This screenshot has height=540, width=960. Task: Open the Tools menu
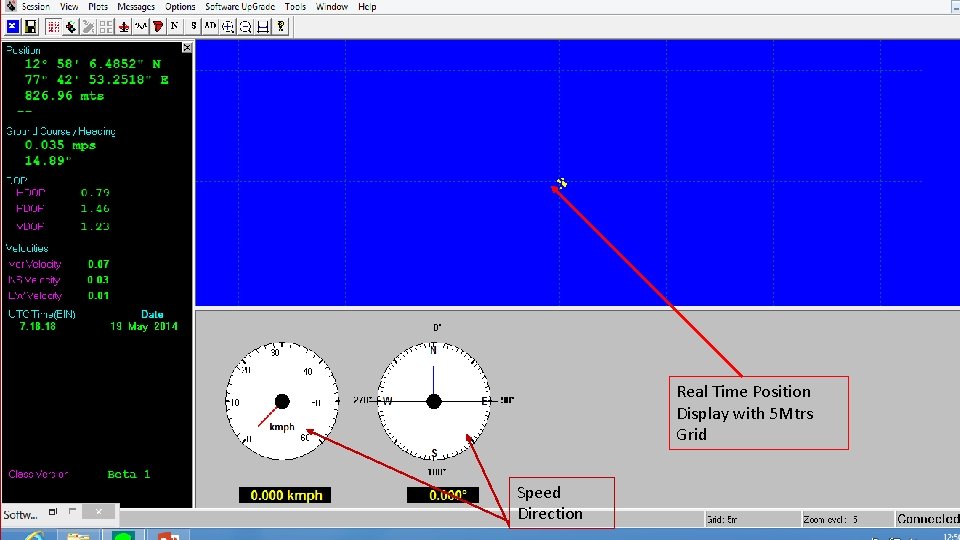(x=295, y=7)
